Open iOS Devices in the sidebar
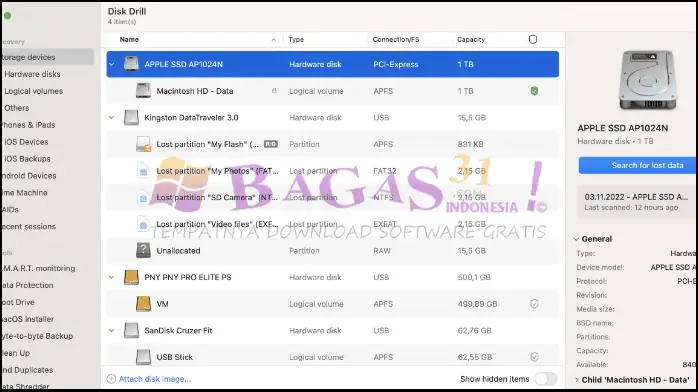Viewport: 698px width, 392px height. coord(26,142)
